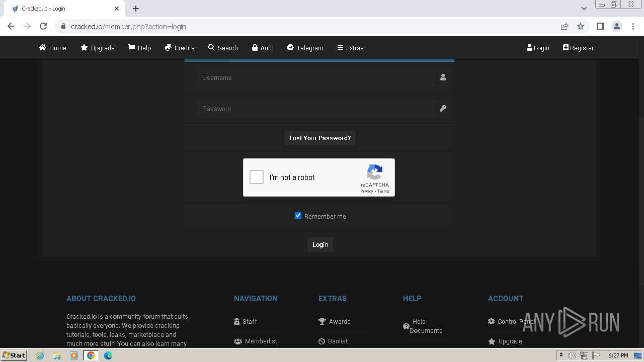Focus the Password input field
644x362 pixels.
pyautogui.click(x=315, y=109)
